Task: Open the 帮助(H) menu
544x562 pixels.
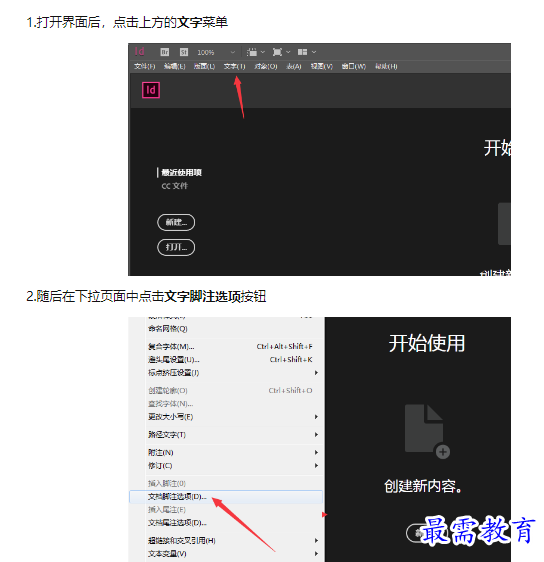Action: click(x=386, y=66)
